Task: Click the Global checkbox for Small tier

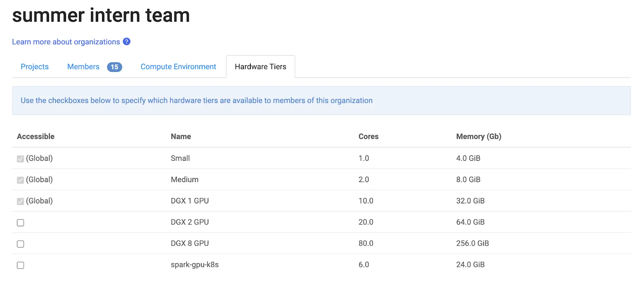Action: (21, 159)
